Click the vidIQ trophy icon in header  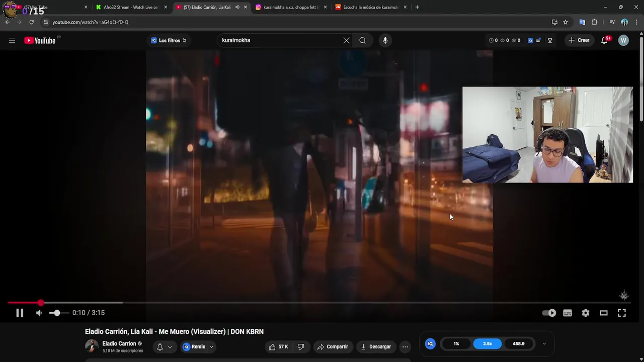tap(550, 40)
